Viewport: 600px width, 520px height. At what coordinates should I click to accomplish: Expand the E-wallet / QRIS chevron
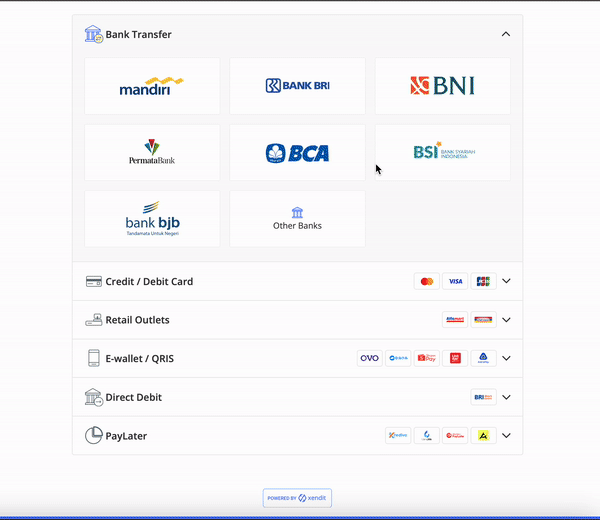506,359
